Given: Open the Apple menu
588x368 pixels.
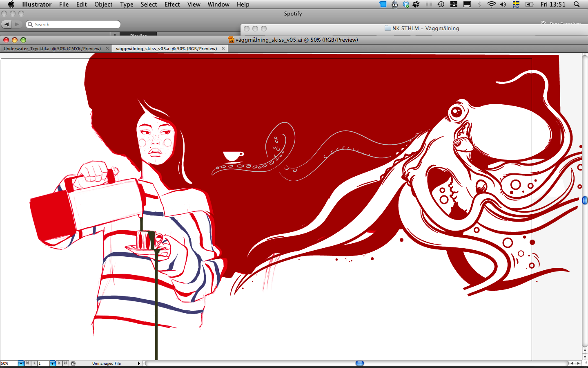Looking at the screenshot, I should tap(11, 4).
